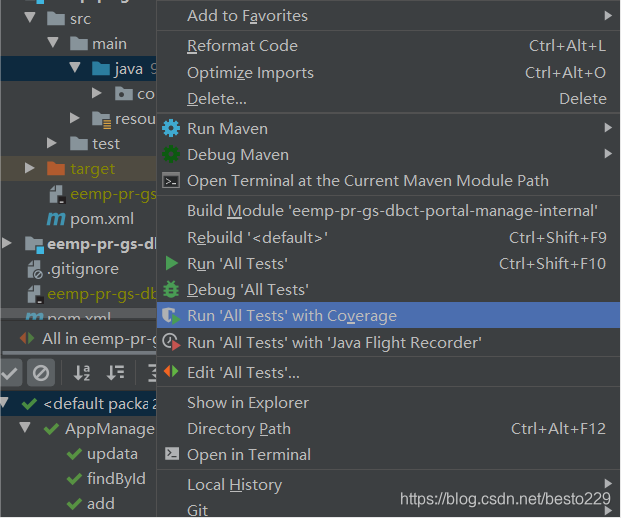Expand the test folder

[51, 143]
